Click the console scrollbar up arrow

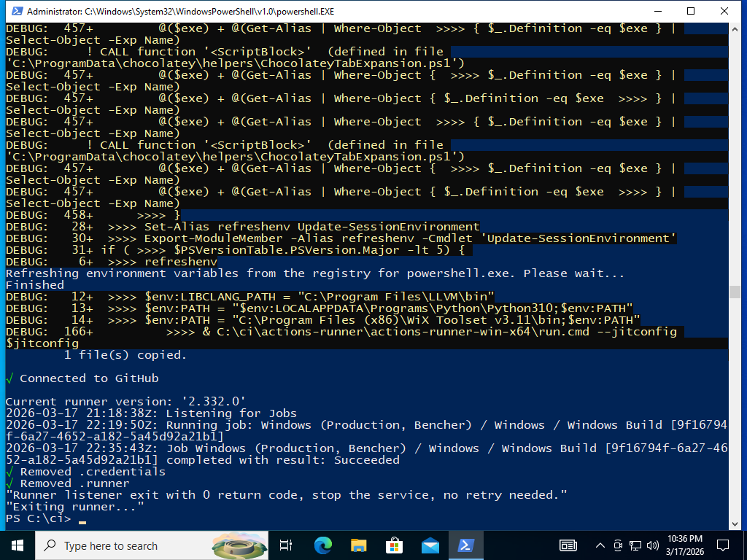coord(735,29)
